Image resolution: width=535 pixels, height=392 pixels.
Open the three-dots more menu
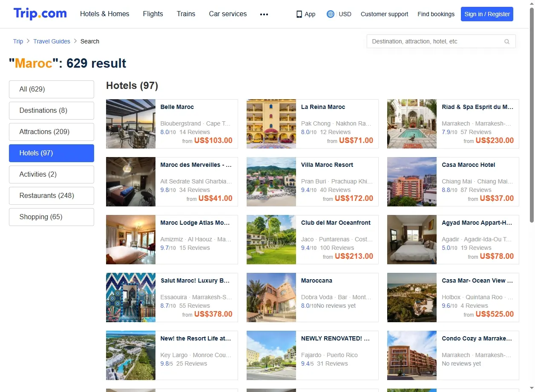click(x=264, y=14)
